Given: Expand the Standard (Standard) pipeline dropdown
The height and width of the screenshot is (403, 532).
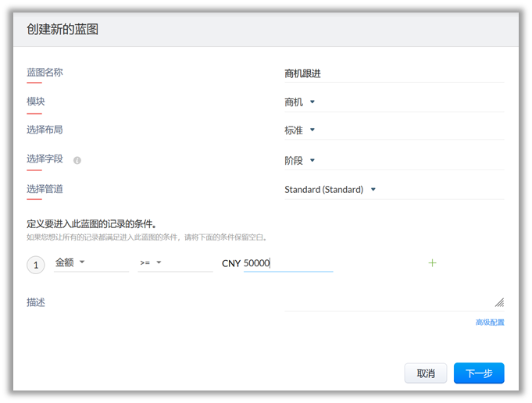Looking at the screenshot, I should 330,189.
